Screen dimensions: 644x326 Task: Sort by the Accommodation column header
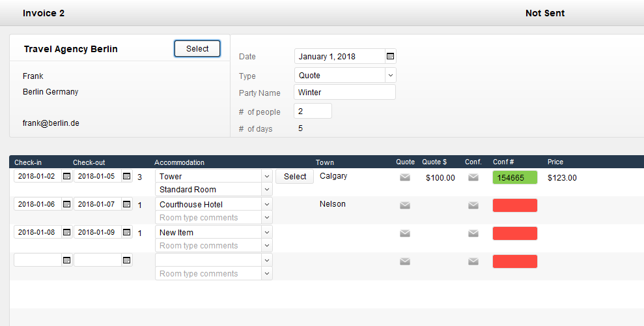pyautogui.click(x=179, y=162)
